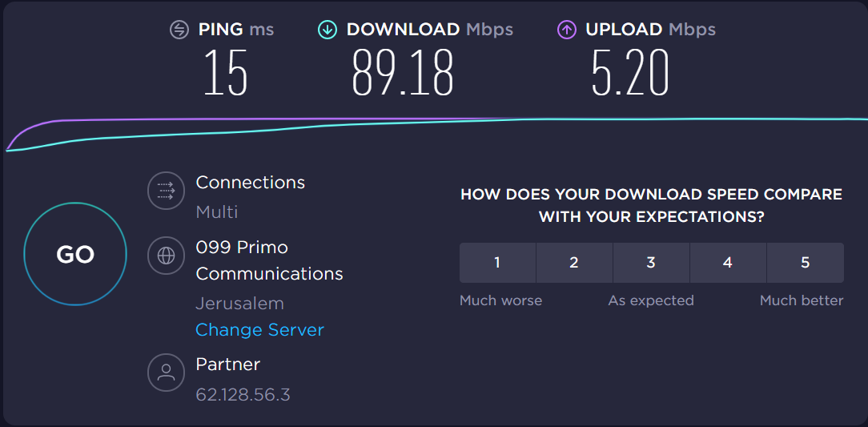Click the globe server icon

(166, 256)
